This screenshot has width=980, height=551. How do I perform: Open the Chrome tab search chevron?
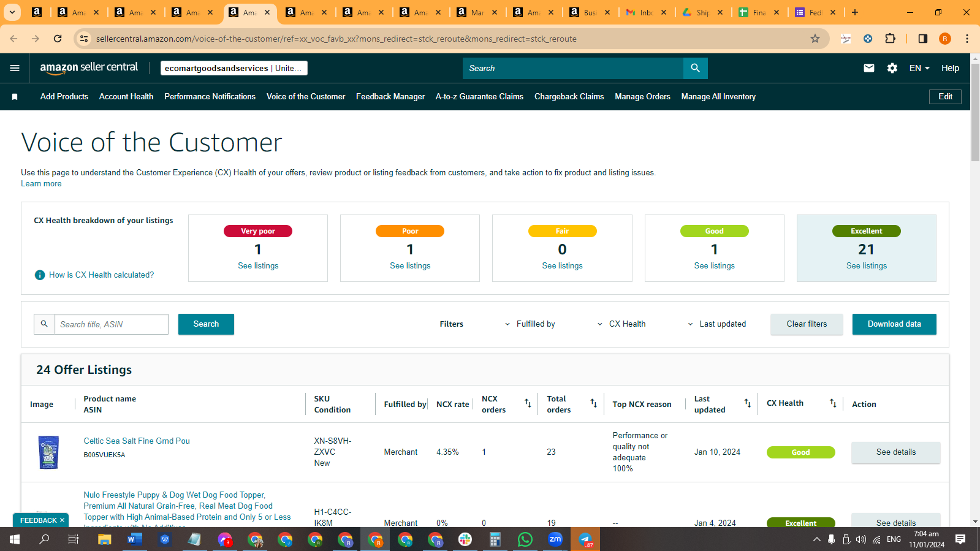pos(12,12)
